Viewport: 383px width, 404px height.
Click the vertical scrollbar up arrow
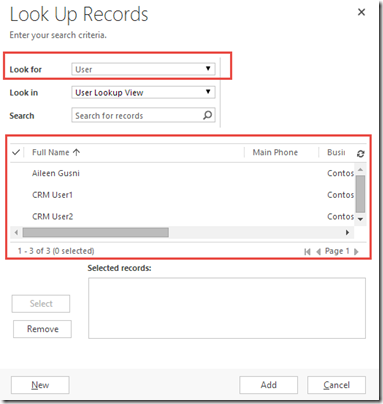click(360, 169)
